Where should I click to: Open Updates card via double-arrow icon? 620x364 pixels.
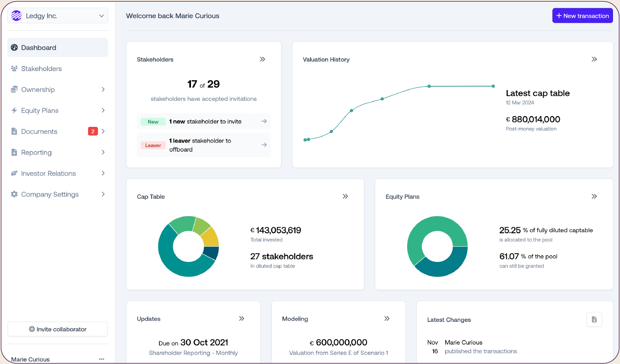[242, 319]
